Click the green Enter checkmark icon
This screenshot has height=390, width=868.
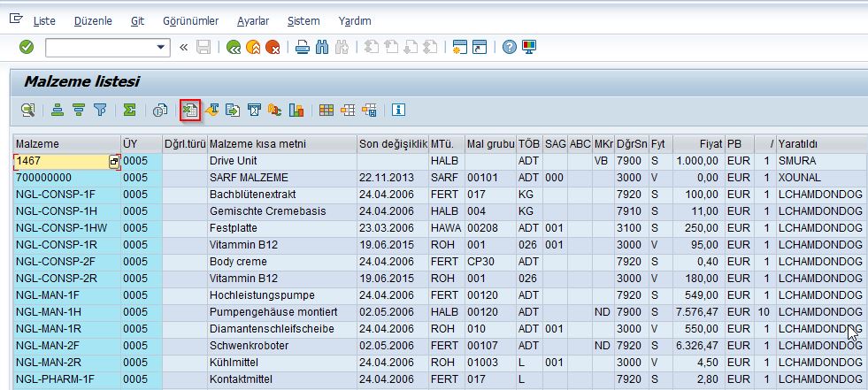click(27, 47)
